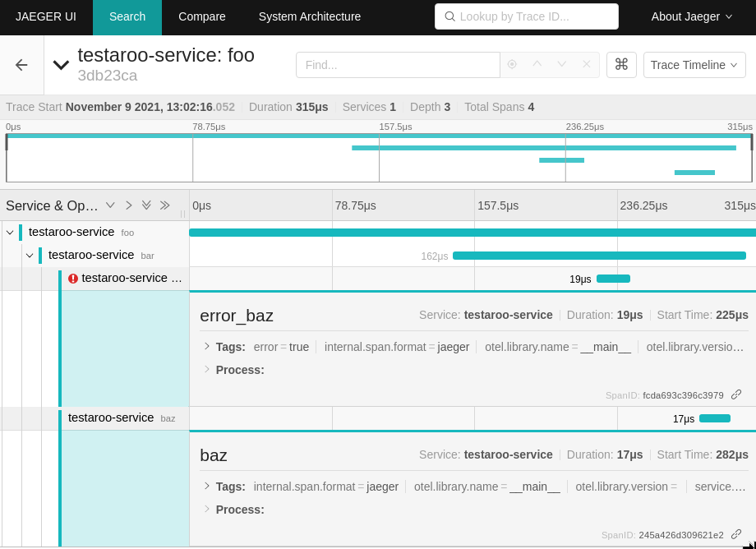This screenshot has width=756, height=549.
Task: Collapse testaroo-service bar span row
Action: [30, 255]
